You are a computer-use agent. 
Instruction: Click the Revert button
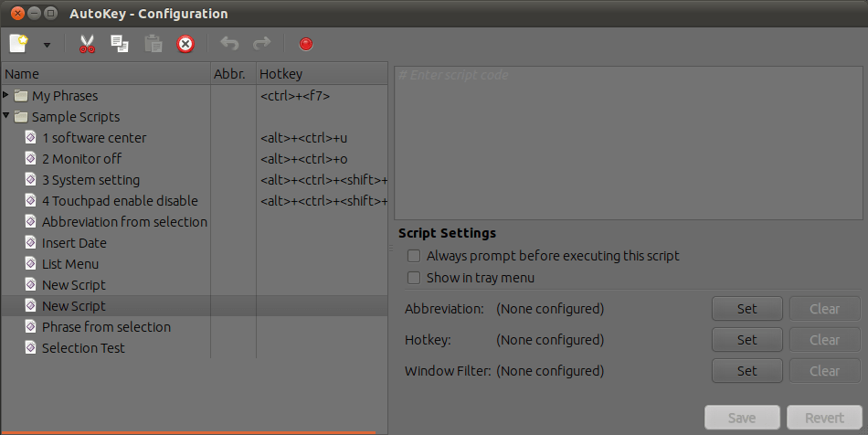click(824, 418)
